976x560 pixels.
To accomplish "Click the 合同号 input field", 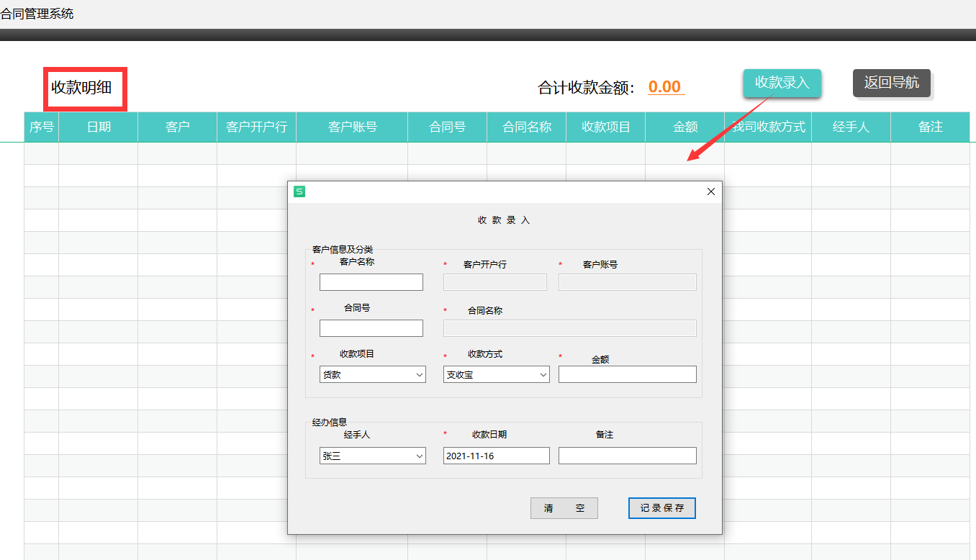I will point(371,328).
